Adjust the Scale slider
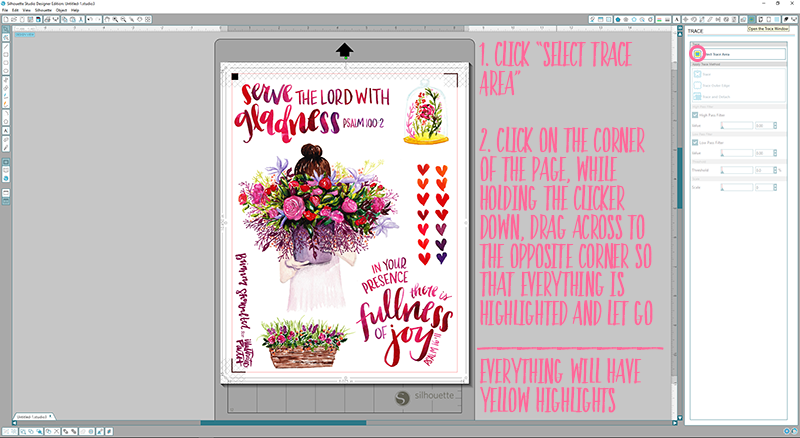Screen dimensions: 800x438 pos(737,187)
